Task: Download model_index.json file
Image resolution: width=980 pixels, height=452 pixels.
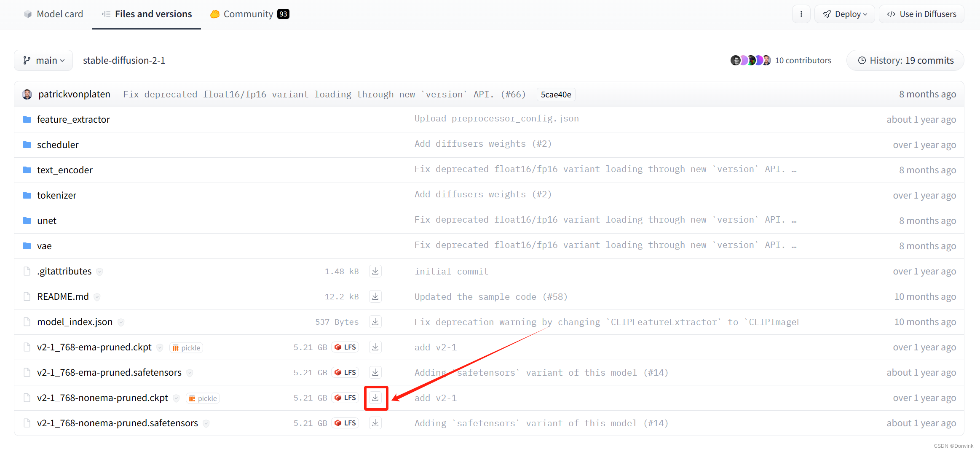Action: (x=375, y=322)
